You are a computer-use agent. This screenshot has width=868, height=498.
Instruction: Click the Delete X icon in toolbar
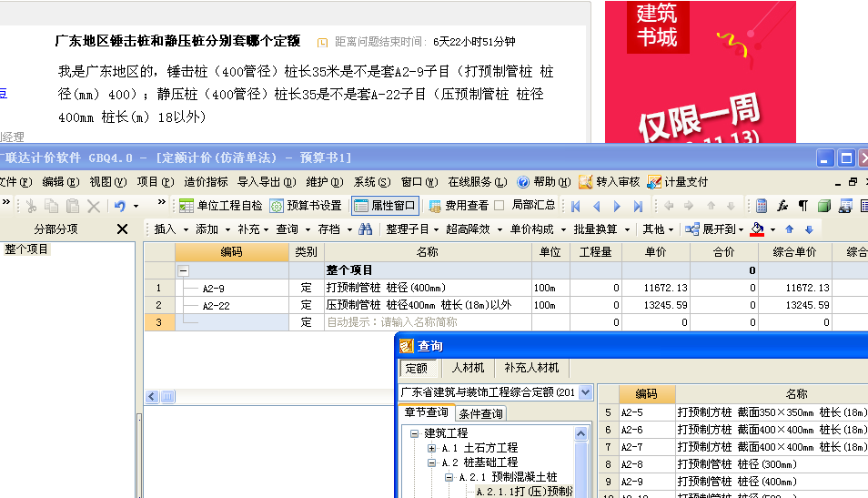[x=94, y=206]
